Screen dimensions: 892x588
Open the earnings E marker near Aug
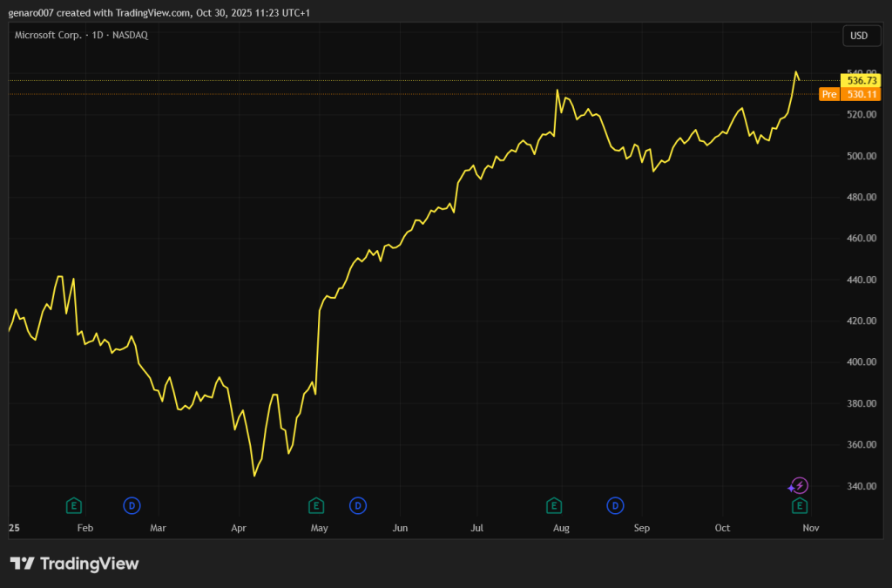pyautogui.click(x=553, y=505)
